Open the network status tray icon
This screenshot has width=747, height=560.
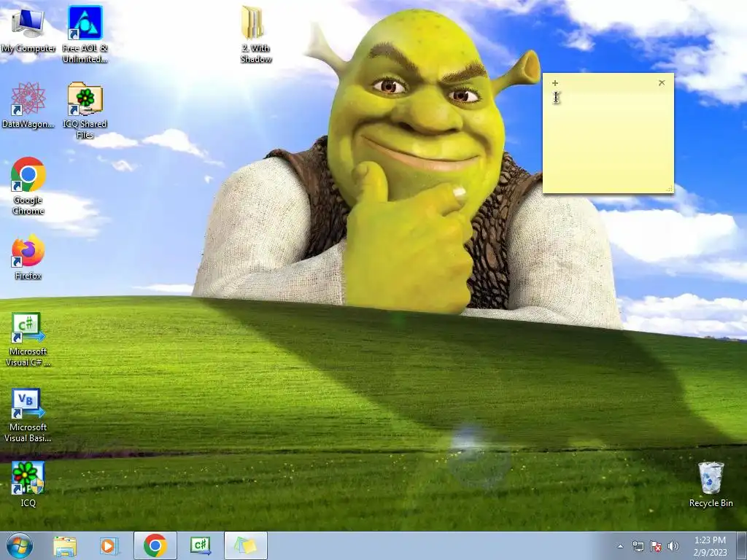click(x=638, y=546)
